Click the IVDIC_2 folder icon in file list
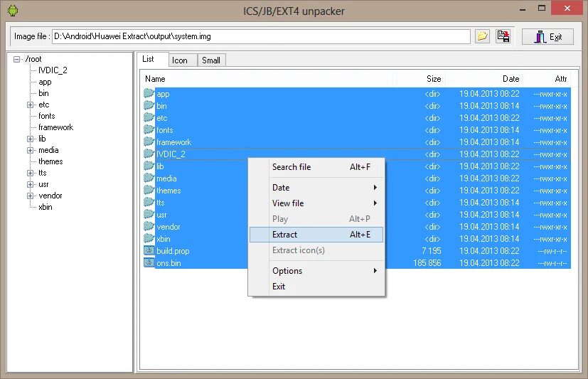The image size is (588, 379). 149,154
